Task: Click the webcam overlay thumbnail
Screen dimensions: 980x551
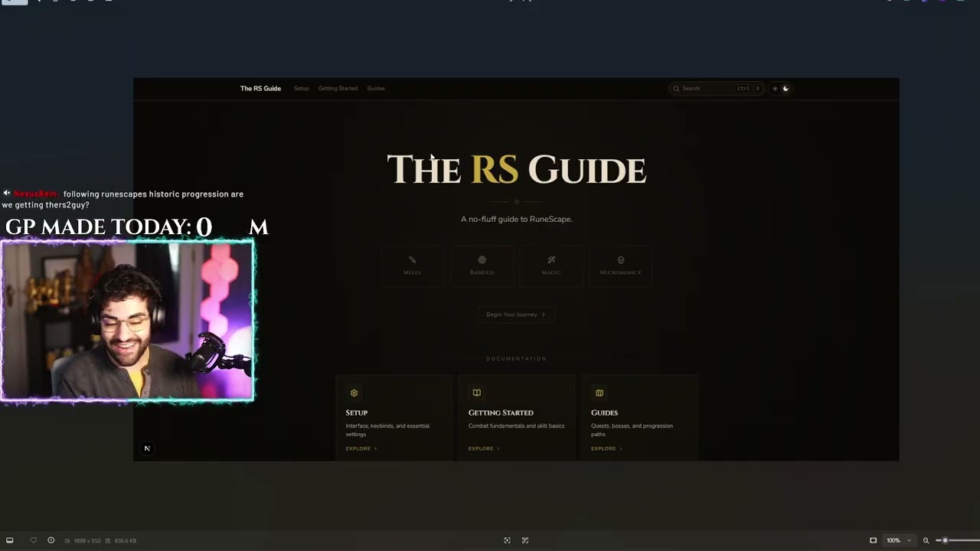Action: coord(127,321)
